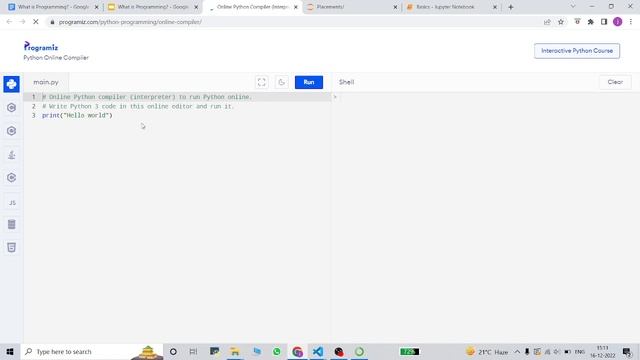
Task: Close the Placements browser tab
Action: [395, 7]
